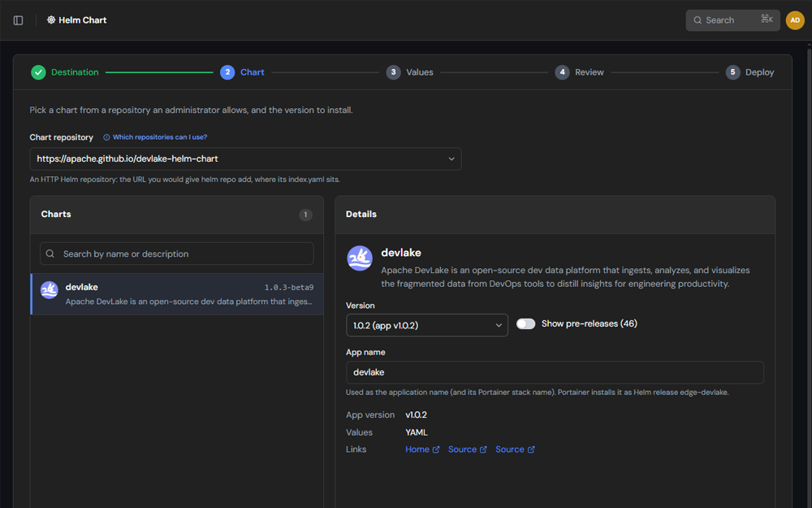Toggle the sidebar panel icon
This screenshot has width=812, height=508.
[x=18, y=20]
